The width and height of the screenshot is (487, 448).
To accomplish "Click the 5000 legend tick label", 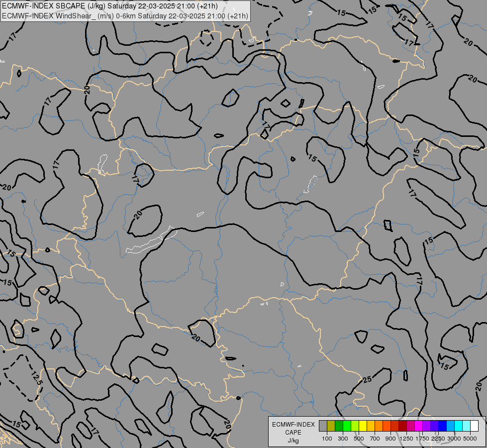I will (x=470, y=439).
